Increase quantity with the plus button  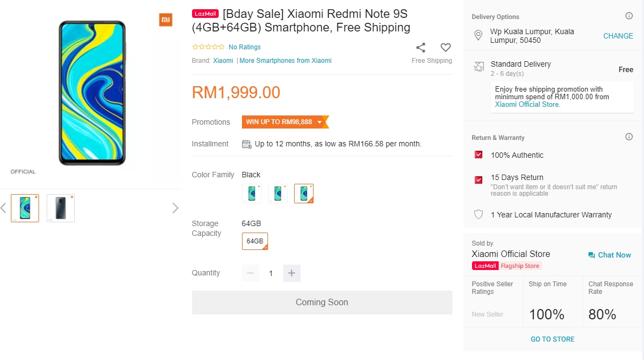tap(291, 273)
